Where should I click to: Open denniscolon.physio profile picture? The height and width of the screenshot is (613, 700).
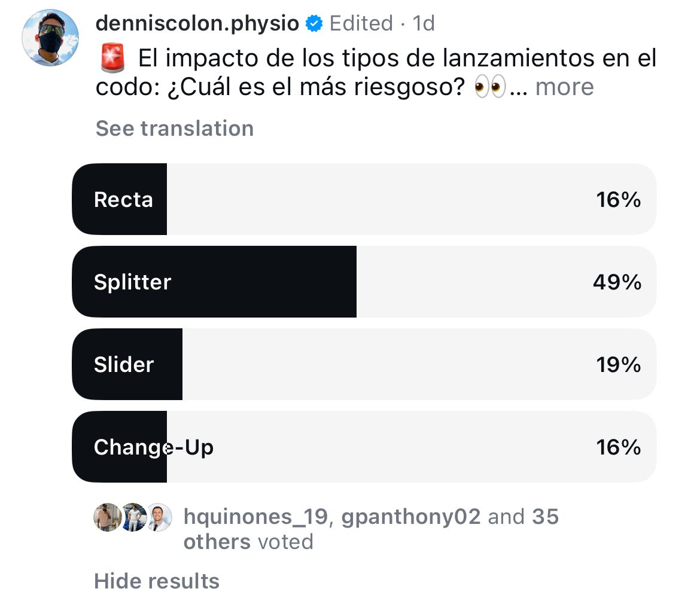tap(50, 38)
